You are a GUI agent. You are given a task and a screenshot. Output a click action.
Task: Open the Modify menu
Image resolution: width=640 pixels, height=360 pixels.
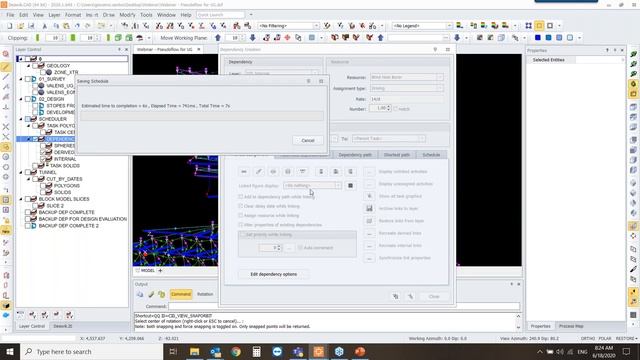127,15
